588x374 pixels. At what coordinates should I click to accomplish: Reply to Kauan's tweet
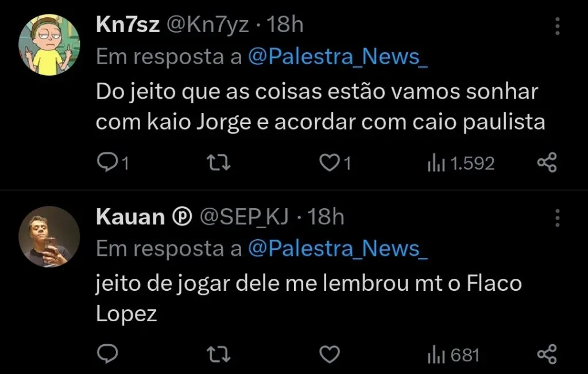coord(107,355)
